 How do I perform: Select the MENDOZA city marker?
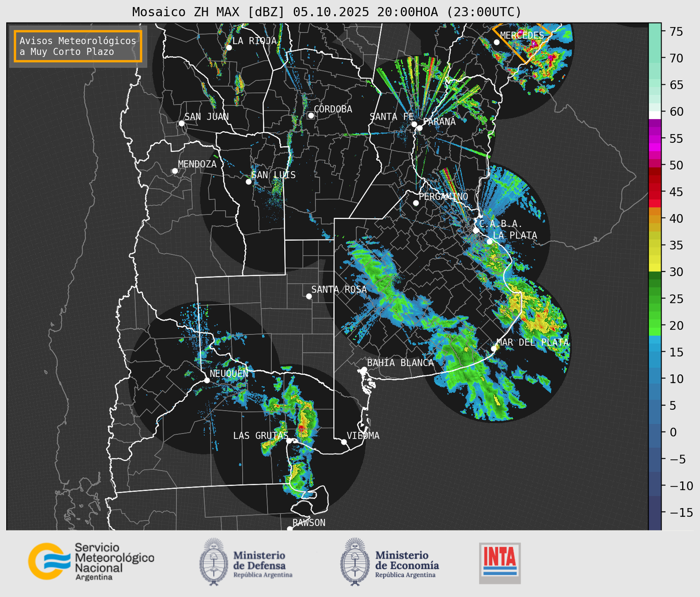click(175, 171)
